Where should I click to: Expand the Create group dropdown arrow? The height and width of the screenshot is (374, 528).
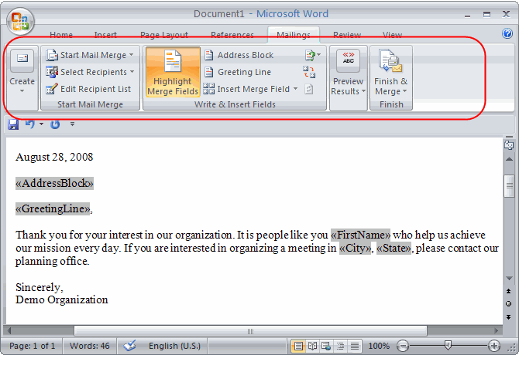point(22,91)
